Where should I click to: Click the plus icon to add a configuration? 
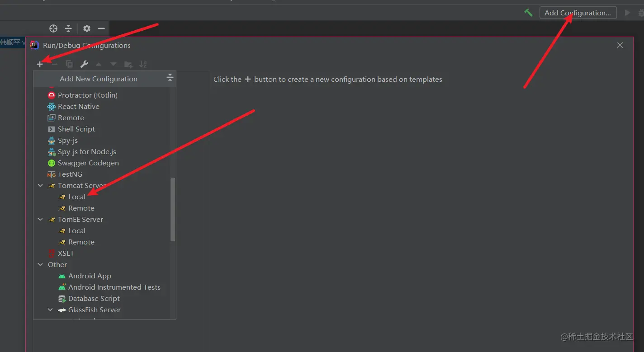click(40, 64)
